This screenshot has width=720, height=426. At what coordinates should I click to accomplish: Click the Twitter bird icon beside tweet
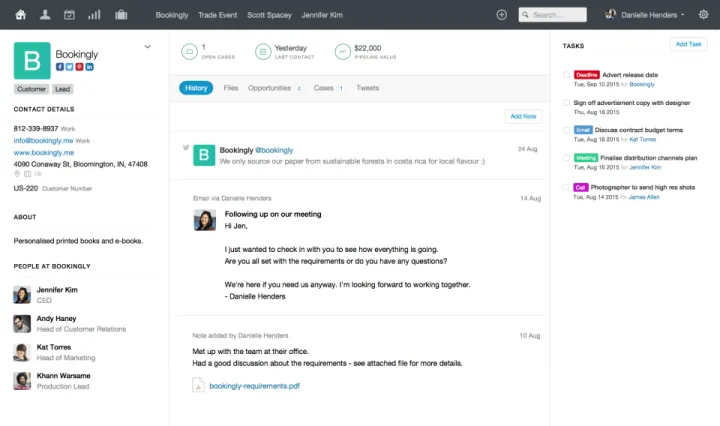(x=186, y=148)
